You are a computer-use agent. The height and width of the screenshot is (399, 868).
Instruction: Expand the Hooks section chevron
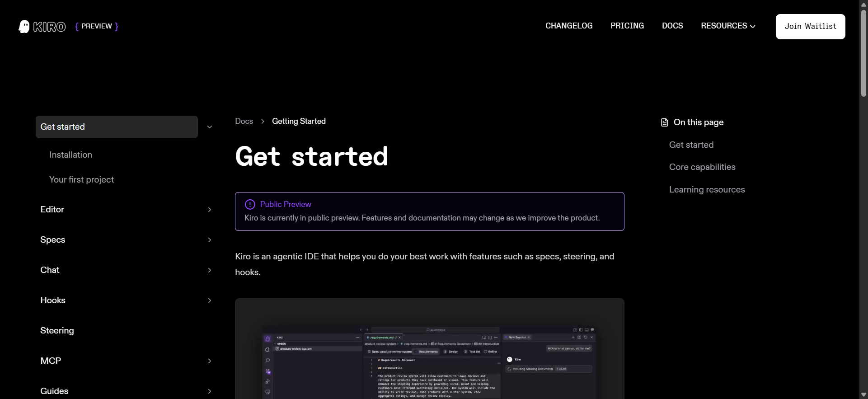(210, 300)
